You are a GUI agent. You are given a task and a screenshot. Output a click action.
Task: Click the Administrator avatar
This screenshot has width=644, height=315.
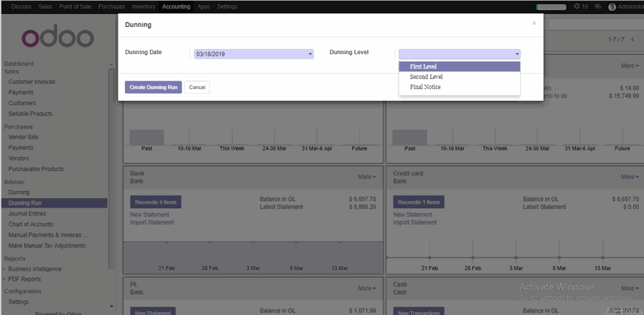[613, 7]
